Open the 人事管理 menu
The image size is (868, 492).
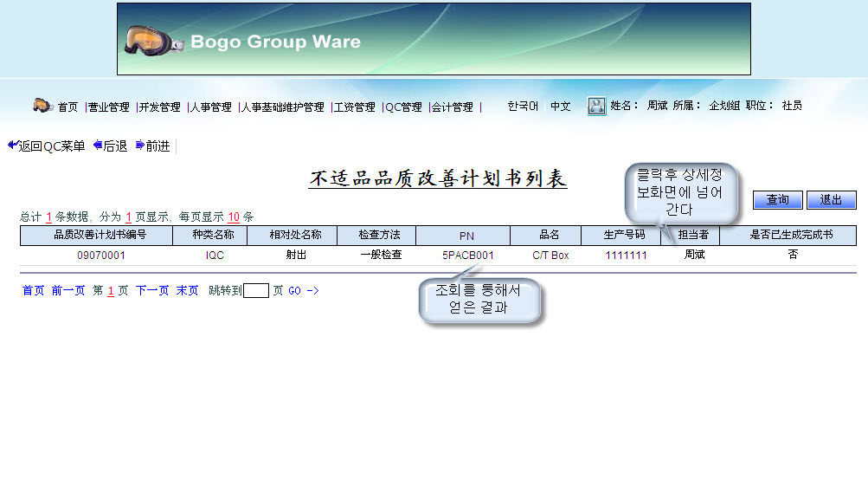point(211,107)
